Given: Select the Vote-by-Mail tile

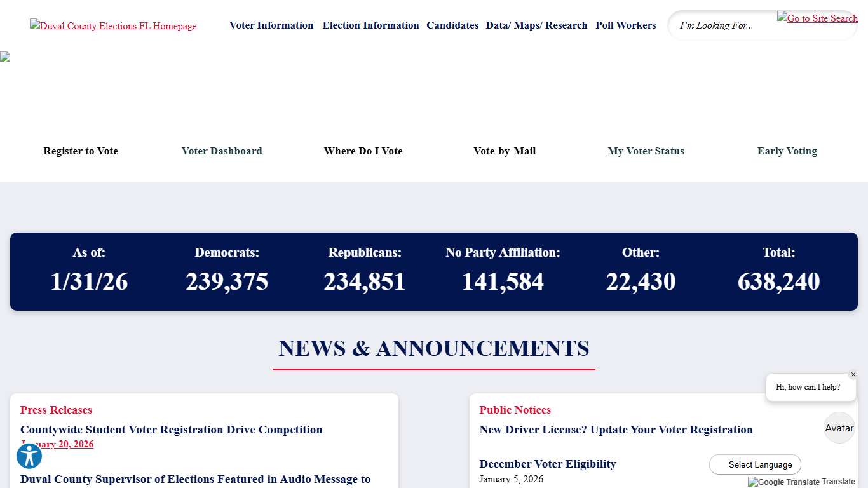Looking at the screenshot, I should coord(505,151).
